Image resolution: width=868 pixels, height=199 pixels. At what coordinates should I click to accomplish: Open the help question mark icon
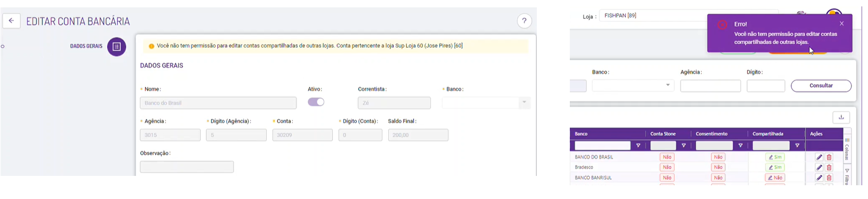[x=524, y=21]
